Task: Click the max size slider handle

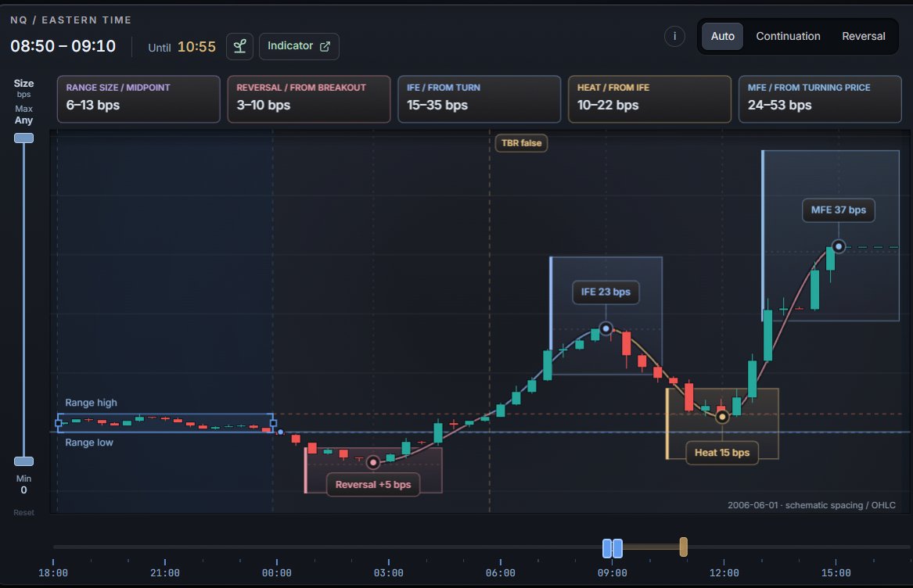Action: coord(24,138)
